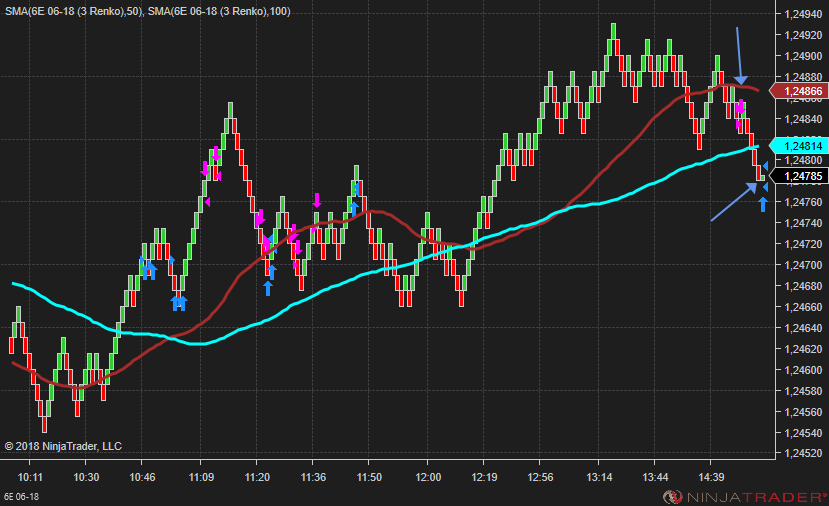
Task: Click the 1,24740 price axis label
Action: tap(804, 224)
